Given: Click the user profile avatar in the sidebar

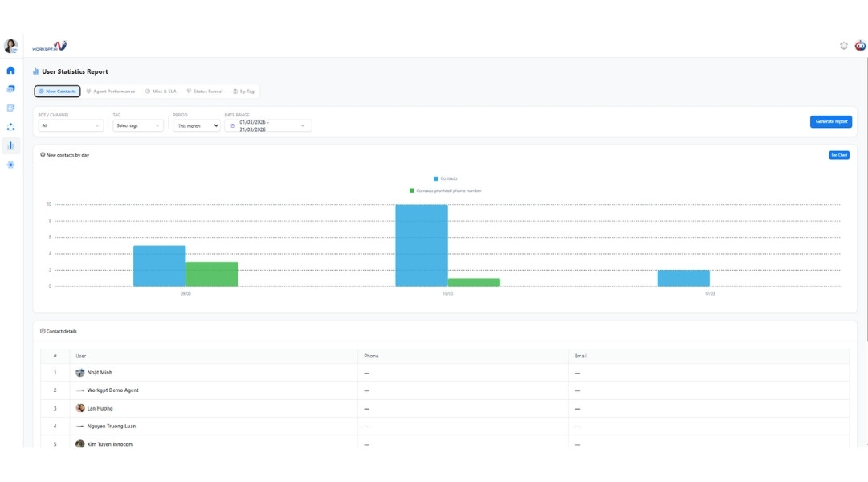Looking at the screenshot, I should pos(10,47).
